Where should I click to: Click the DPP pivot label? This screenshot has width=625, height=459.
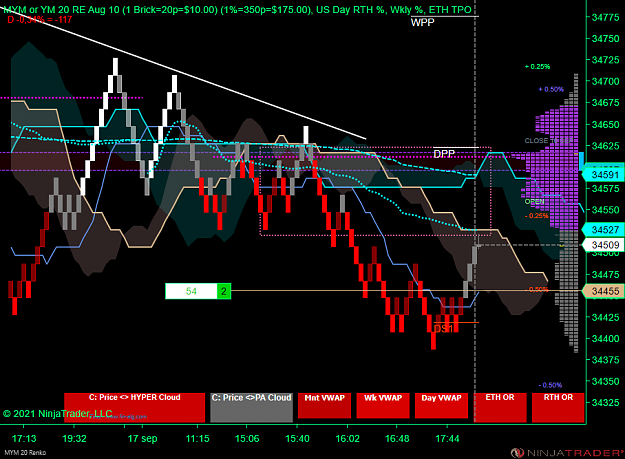click(x=444, y=154)
